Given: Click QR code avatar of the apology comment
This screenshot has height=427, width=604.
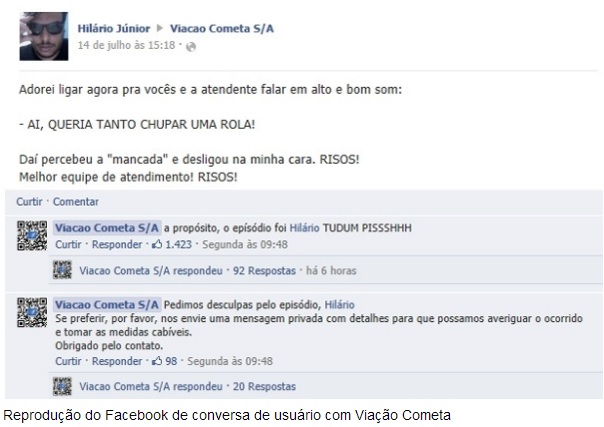Looking at the screenshot, I should (32, 312).
